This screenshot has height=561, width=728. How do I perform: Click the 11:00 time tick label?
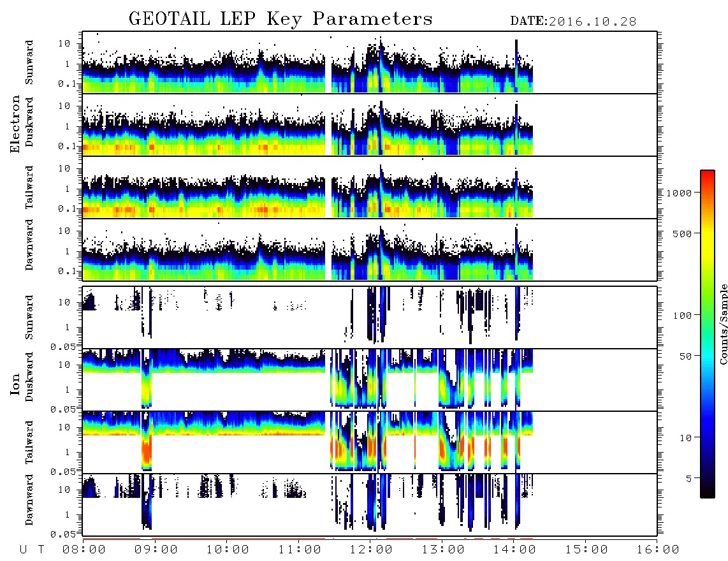tap(300, 550)
